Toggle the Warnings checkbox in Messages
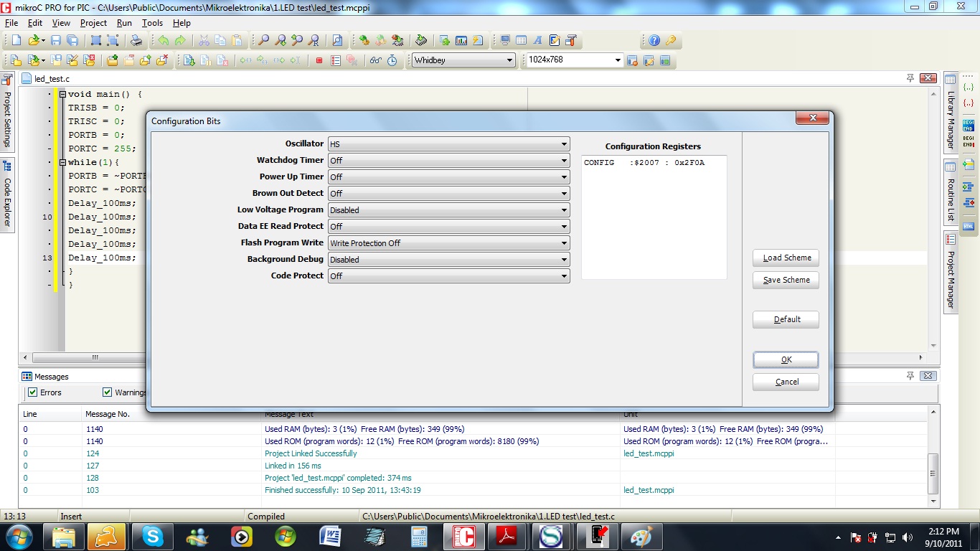The height and width of the screenshot is (551, 980). (x=108, y=392)
